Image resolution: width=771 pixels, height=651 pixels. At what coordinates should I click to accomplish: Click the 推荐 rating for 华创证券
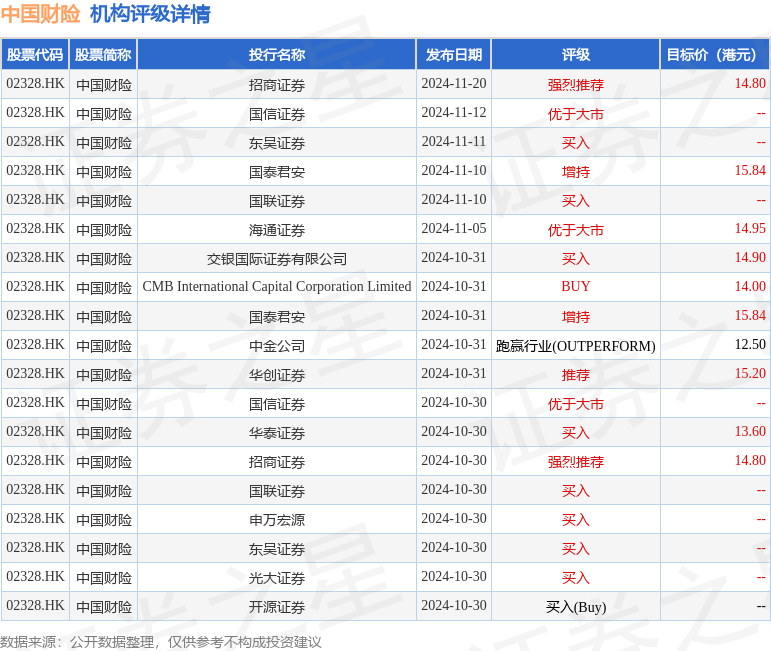pyautogui.click(x=576, y=375)
